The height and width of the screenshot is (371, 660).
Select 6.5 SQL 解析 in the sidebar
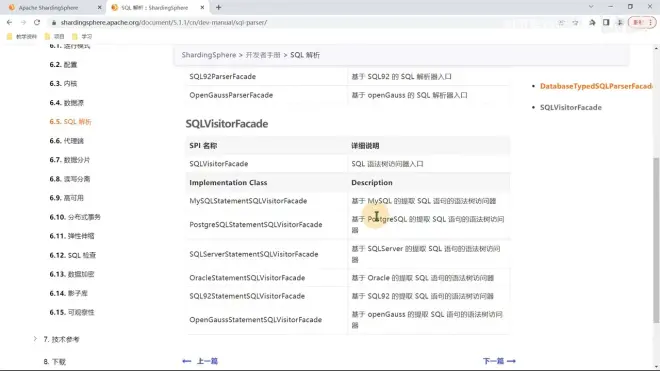(70, 122)
